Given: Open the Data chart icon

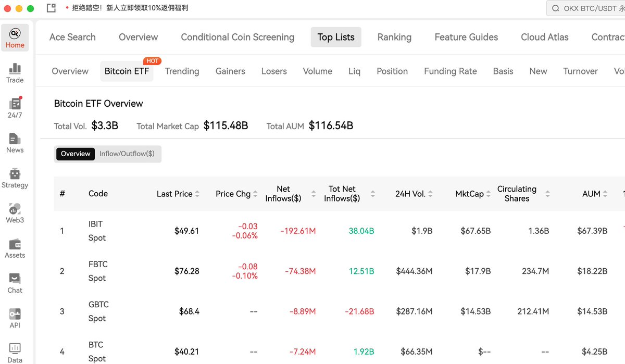Looking at the screenshot, I should (x=15, y=353).
